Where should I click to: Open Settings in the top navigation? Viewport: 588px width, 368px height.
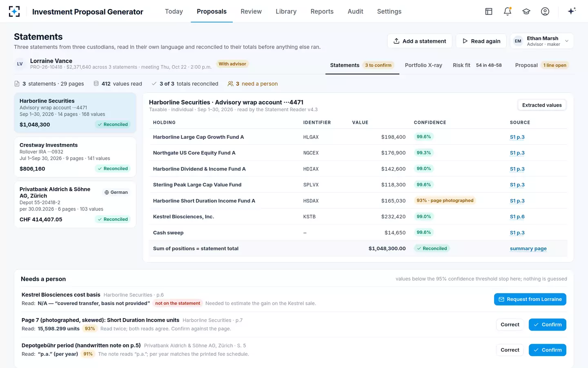click(x=389, y=11)
